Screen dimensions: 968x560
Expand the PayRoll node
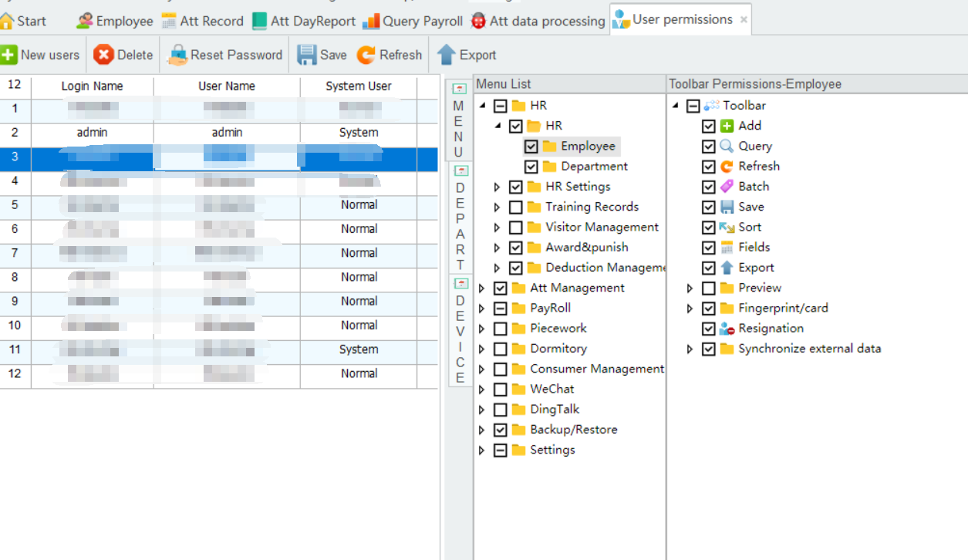click(481, 309)
